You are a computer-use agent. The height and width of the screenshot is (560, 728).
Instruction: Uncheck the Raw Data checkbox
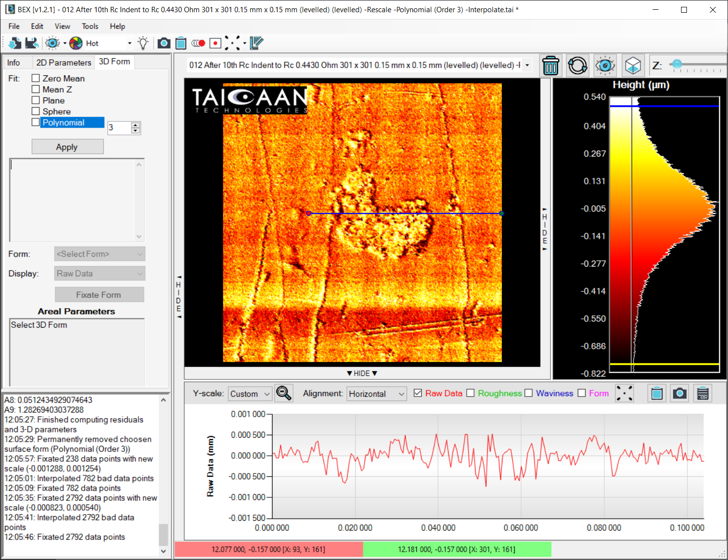(x=418, y=393)
